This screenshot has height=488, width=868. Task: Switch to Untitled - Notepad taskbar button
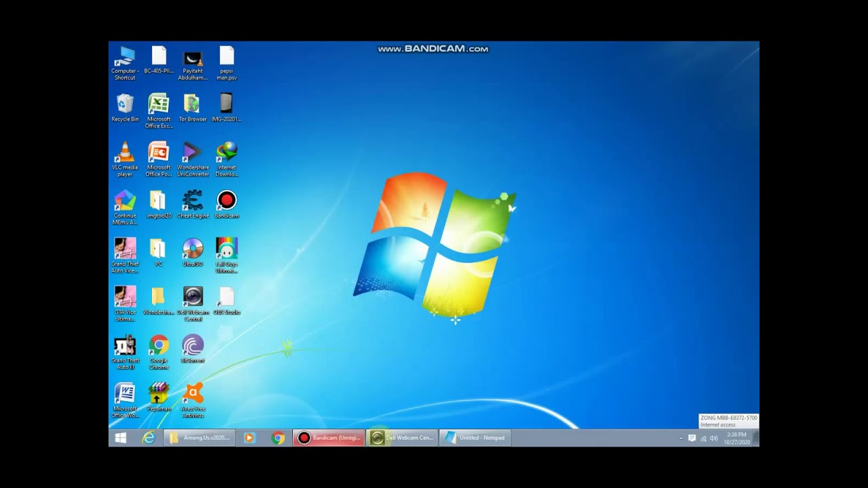point(475,438)
